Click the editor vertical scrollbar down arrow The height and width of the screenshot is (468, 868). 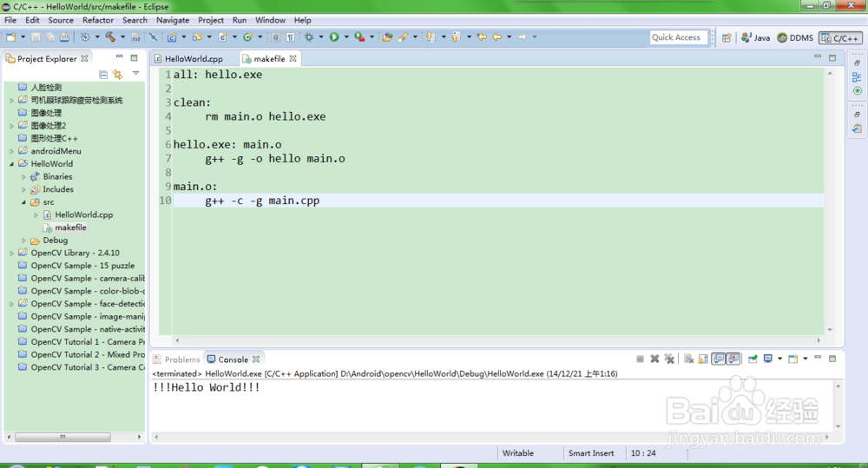click(x=830, y=330)
